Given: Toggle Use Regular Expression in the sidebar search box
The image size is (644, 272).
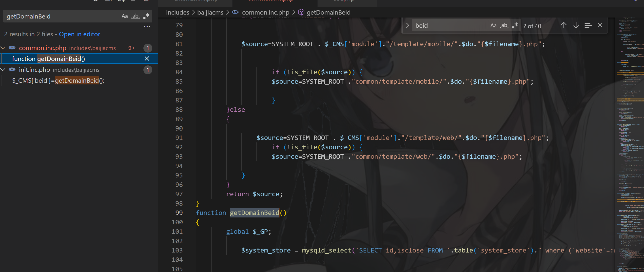Looking at the screenshot, I should click(x=146, y=16).
